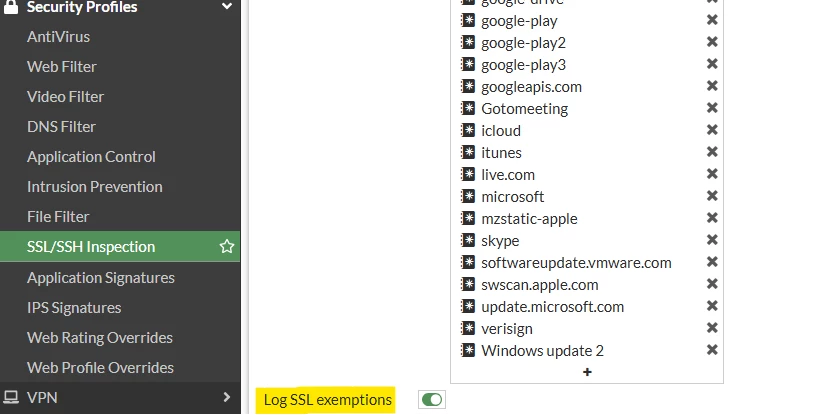Image resolution: width=834 pixels, height=415 pixels.
Task: Remove google-play from exemption list
Action: pyautogui.click(x=712, y=20)
